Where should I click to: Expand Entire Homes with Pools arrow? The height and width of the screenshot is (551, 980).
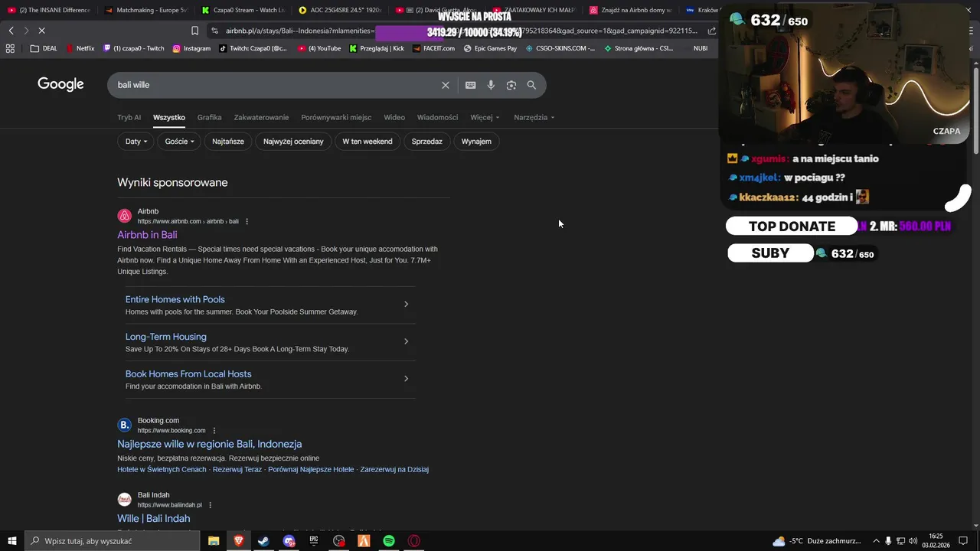[x=406, y=304]
